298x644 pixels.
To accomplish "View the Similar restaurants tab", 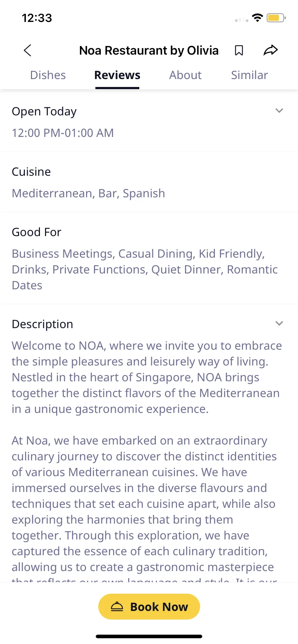I will point(249,75).
